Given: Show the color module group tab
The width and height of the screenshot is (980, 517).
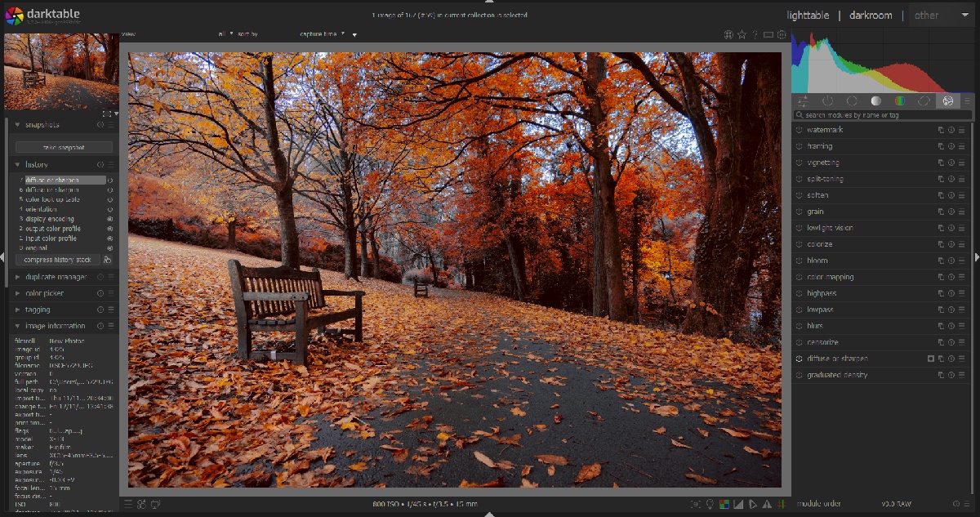Looking at the screenshot, I should (899, 100).
